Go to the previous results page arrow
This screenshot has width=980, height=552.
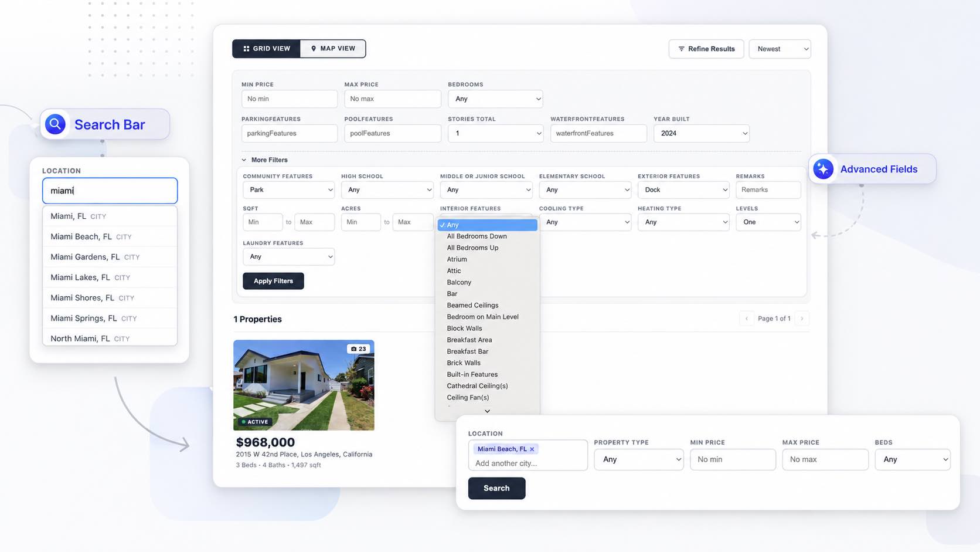point(746,319)
